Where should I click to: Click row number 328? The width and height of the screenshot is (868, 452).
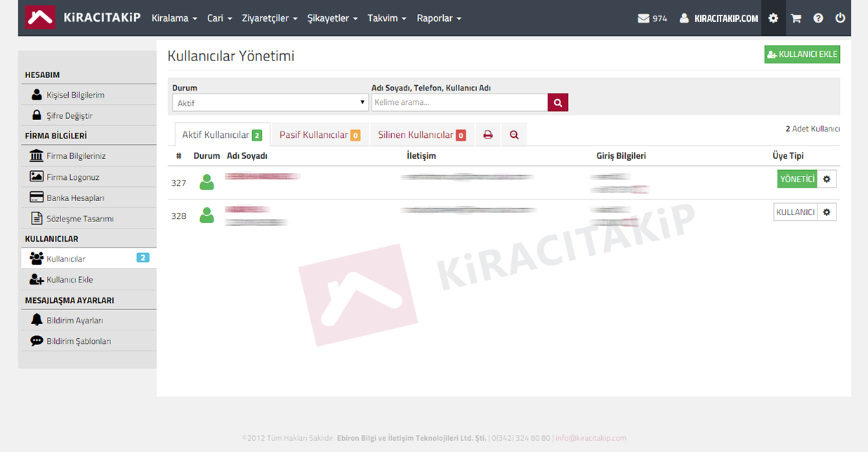click(179, 216)
